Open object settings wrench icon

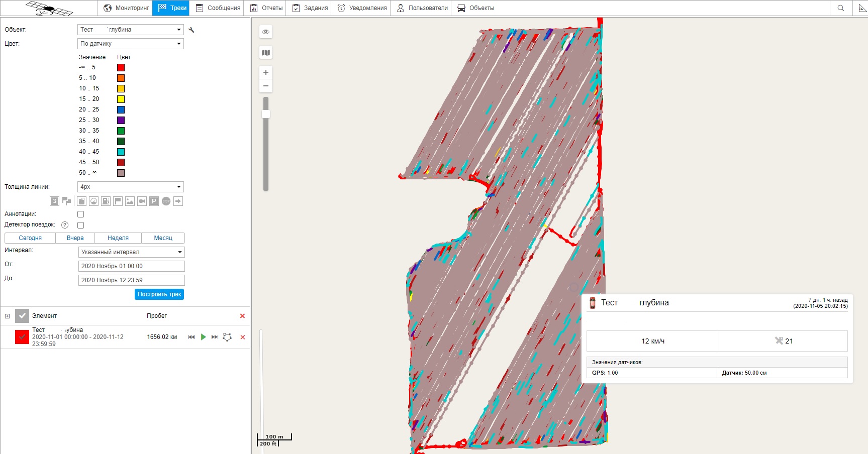click(x=191, y=30)
